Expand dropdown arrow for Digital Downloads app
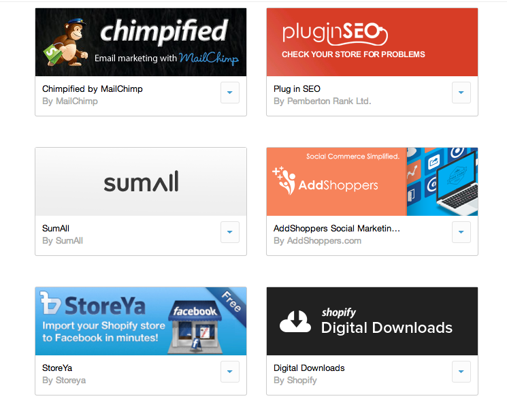Screen dimensions: 507x420 click(461, 372)
